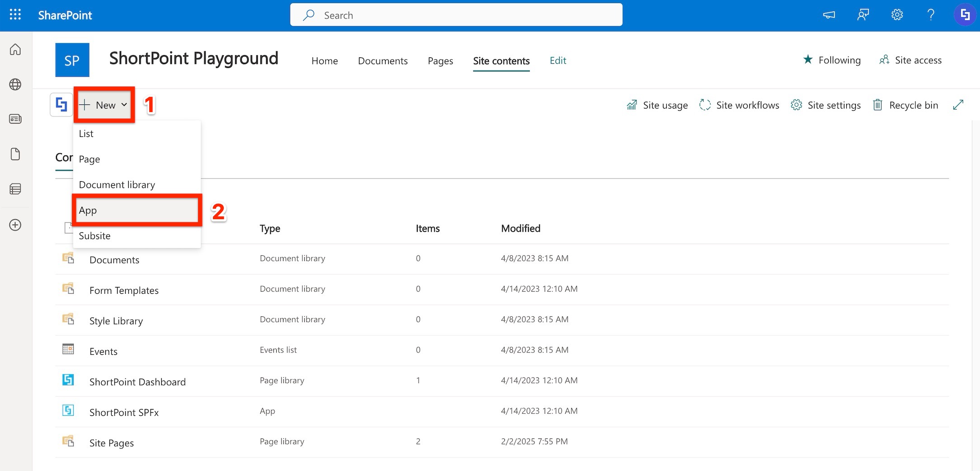Click the Recycle bin text

(x=914, y=105)
